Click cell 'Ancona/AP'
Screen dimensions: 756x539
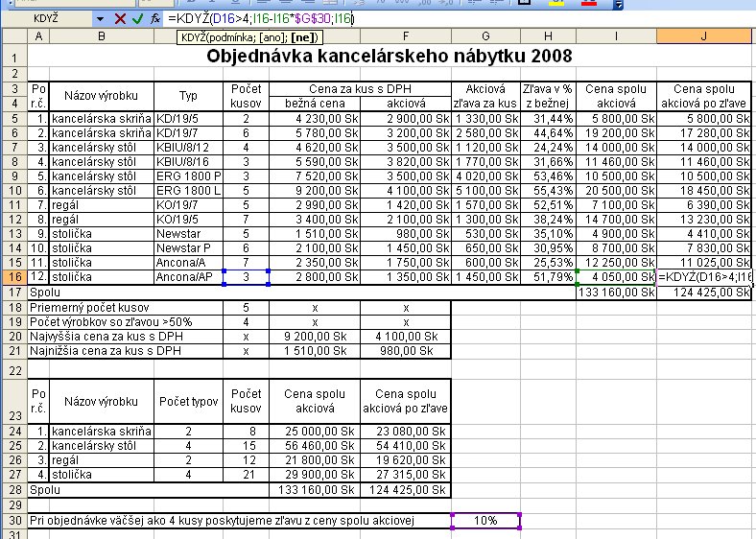pyautogui.click(x=188, y=277)
